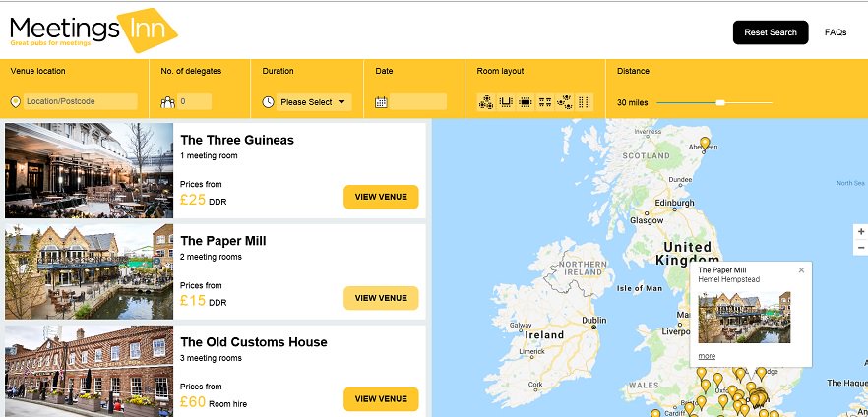Screen dimensions: 868x417
Task: Click the map marker near Cambridge
Action: click(761, 374)
